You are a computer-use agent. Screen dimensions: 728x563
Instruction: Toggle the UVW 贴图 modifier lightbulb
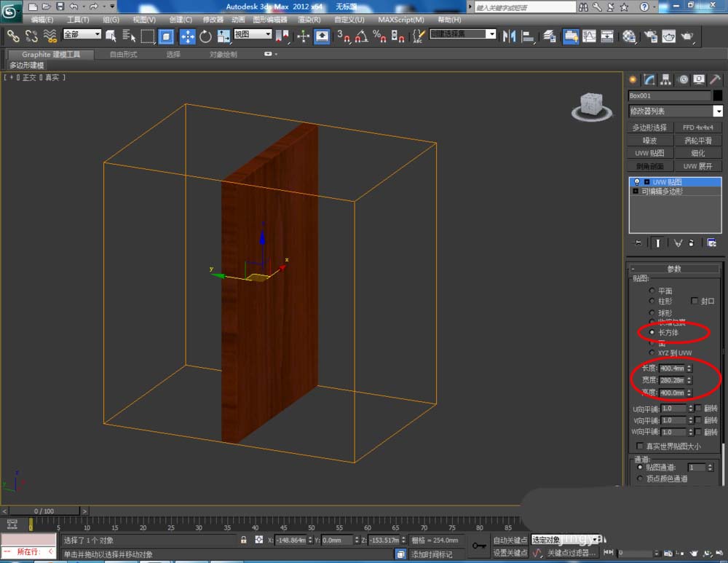636,181
